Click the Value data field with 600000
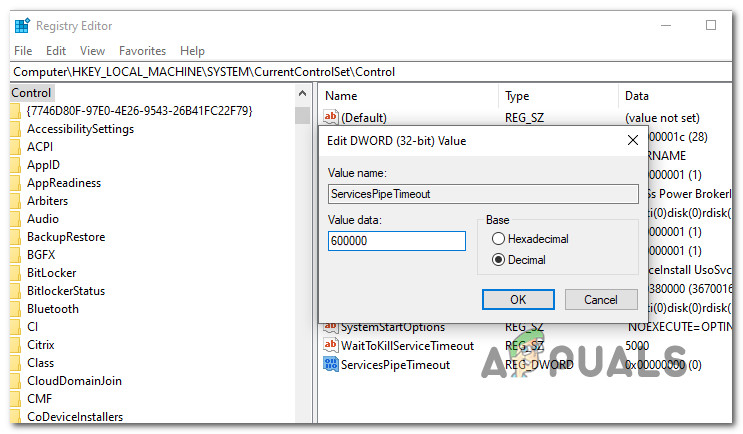 pyautogui.click(x=397, y=241)
